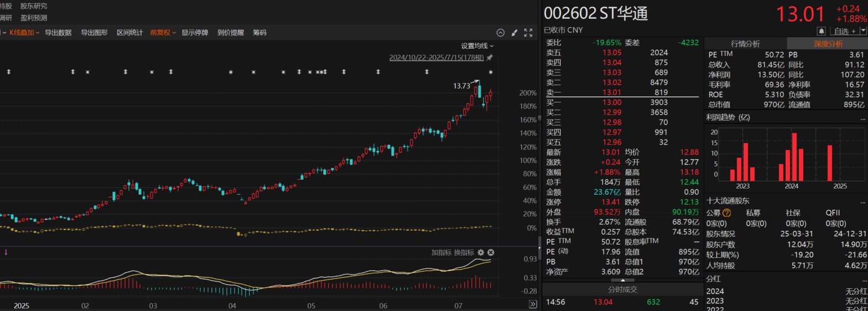Screen dimensions: 868x311
Task: Click 自选 + to add to watchlist
Action: (845, 31)
